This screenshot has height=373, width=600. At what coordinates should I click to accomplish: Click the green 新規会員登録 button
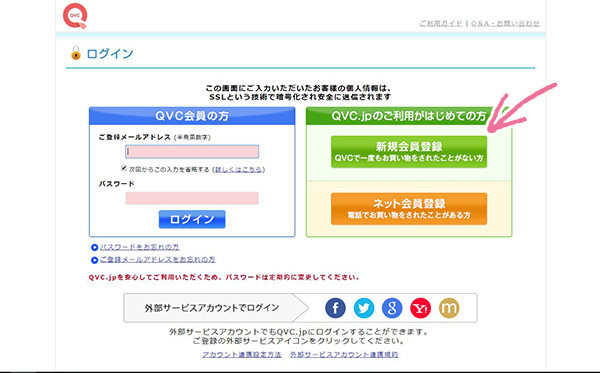tap(409, 152)
